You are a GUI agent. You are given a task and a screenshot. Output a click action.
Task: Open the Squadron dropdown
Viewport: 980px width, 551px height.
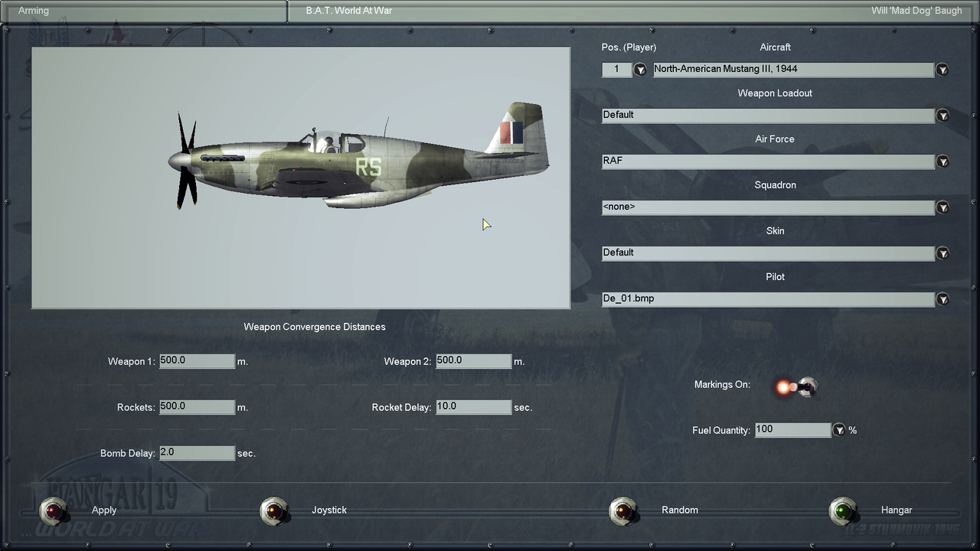click(942, 207)
